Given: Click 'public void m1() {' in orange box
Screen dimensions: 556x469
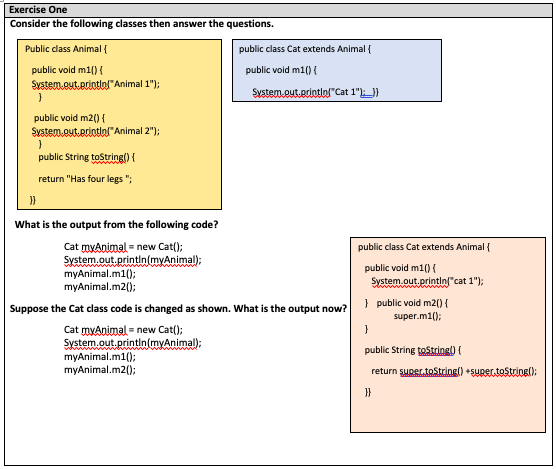Looking at the screenshot, I should click(x=400, y=268).
